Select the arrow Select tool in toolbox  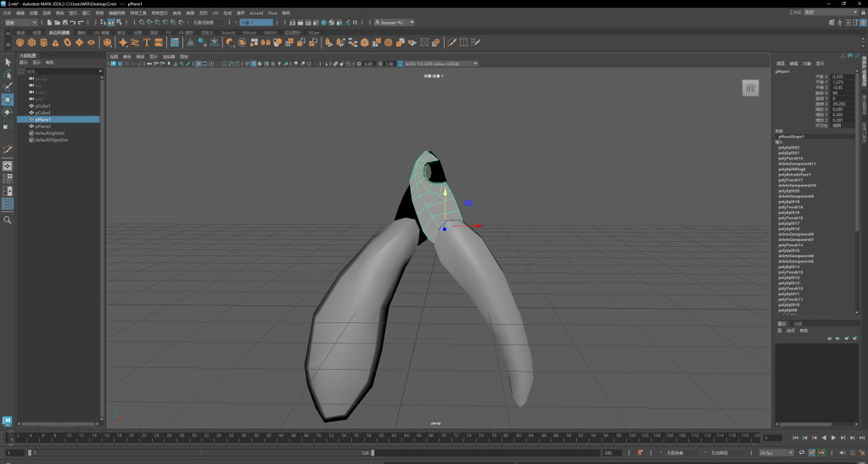[8, 62]
